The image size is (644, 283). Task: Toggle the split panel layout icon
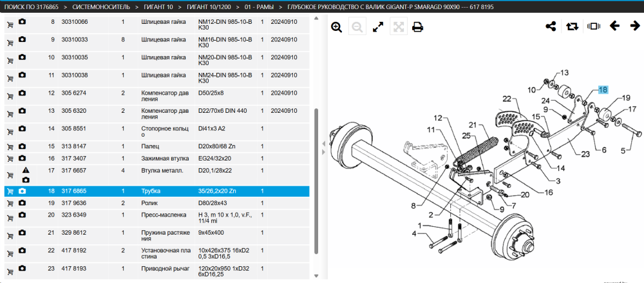[x=594, y=26]
